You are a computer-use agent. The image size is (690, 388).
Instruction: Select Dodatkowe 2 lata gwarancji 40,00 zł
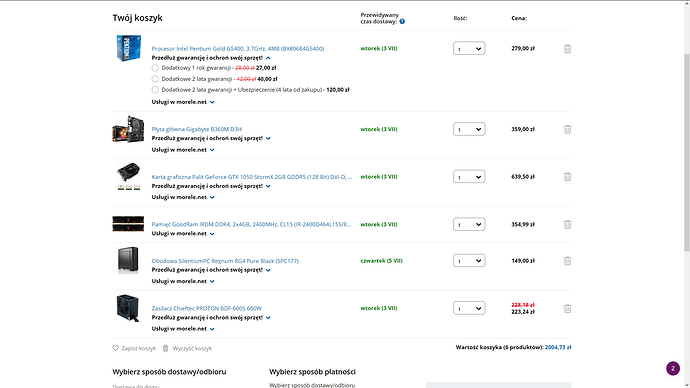(x=155, y=79)
